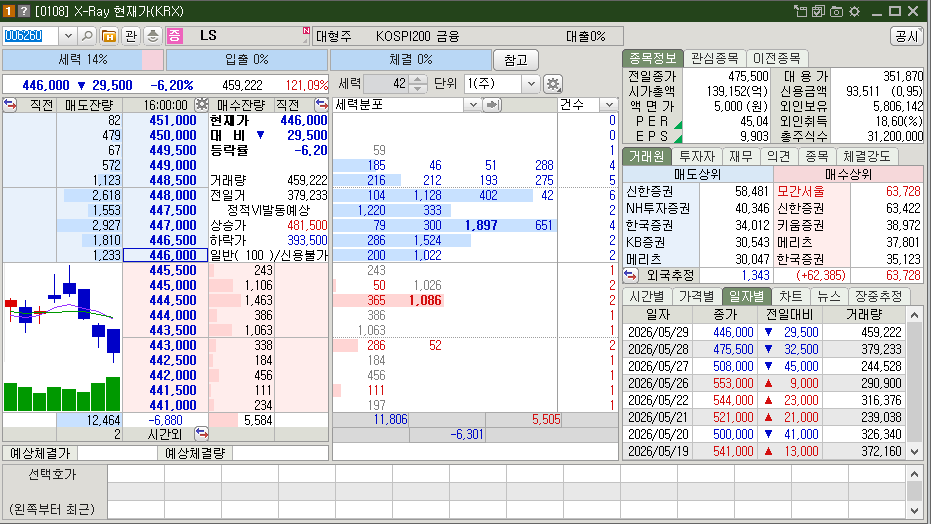Viewport: 931px width, 524px height.
Task: Click the 세력 14% bar
Action: click(x=83, y=60)
